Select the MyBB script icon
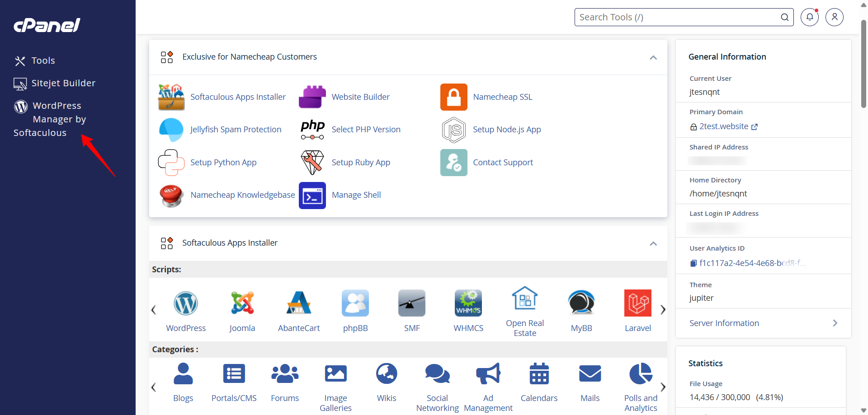 pyautogui.click(x=581, y=303)
